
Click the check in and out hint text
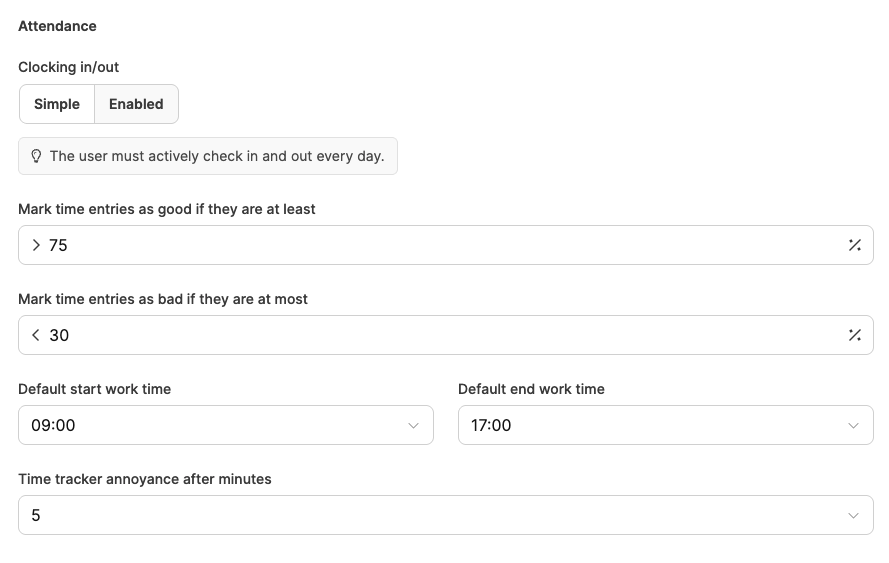click(217, 156)
